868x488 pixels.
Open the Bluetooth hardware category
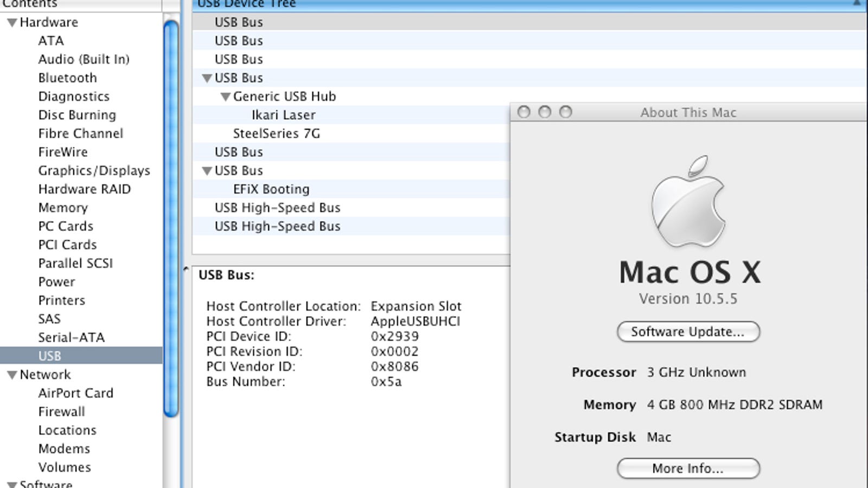(x=67, y=78)
